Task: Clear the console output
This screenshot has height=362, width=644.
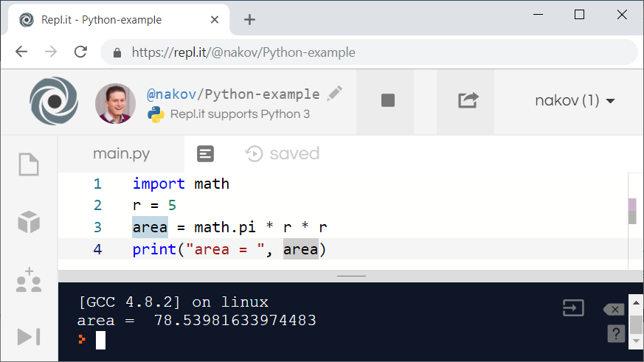Action: point(613,309)
